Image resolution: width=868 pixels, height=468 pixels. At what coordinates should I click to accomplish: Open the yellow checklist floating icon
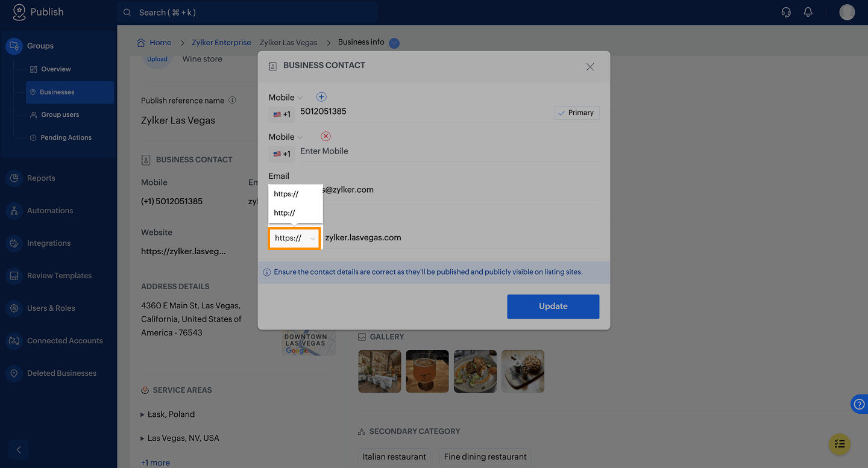(839, 445)
